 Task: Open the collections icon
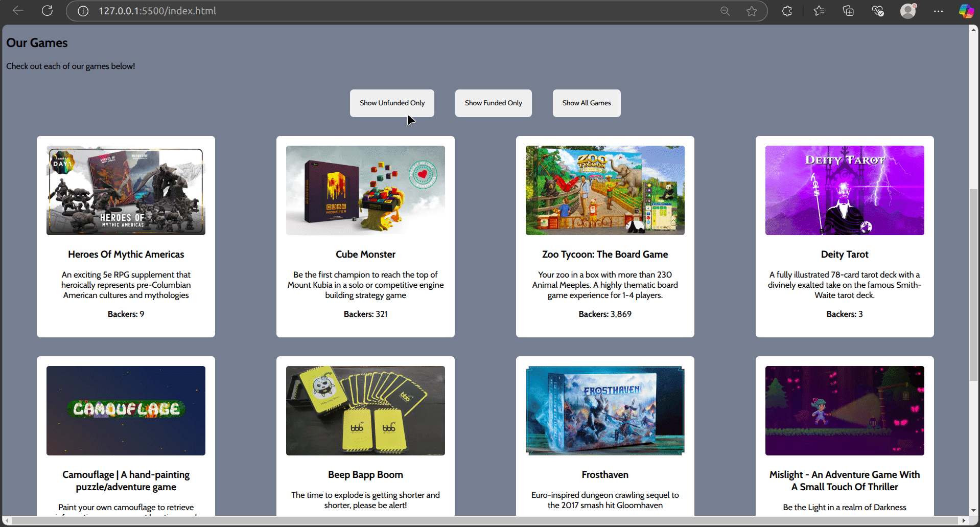click(x=848, y=11)
